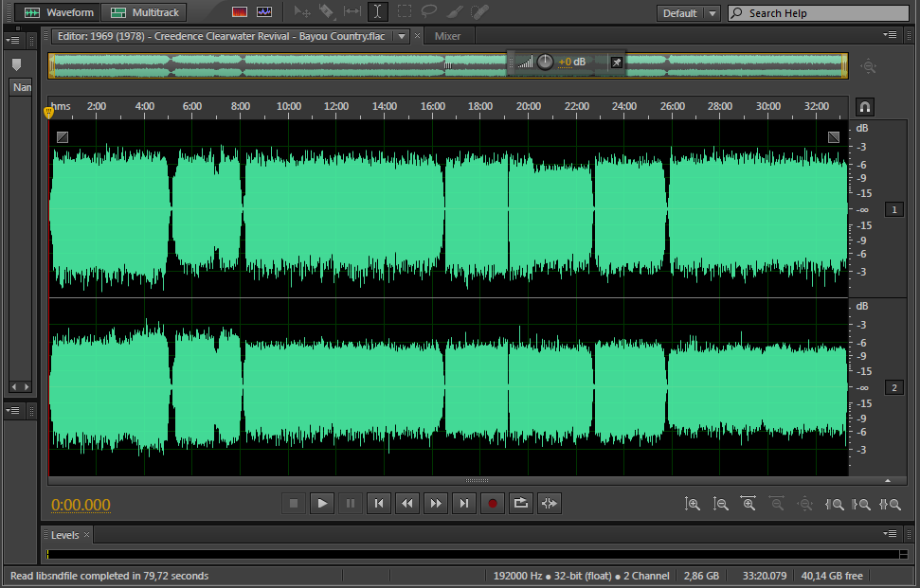Select the Marquee Selection tool
This screenshot has height=588, width=920.
tap(405, 11)
